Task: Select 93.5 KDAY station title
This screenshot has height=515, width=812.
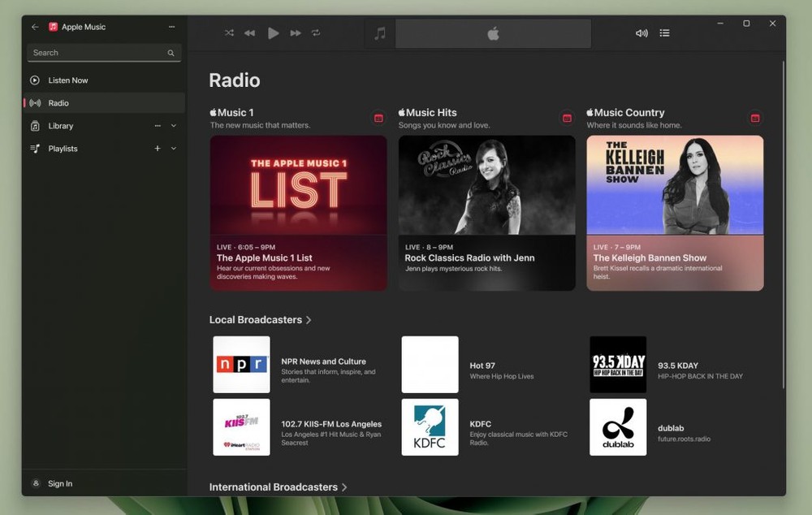Action: [678, 366]
